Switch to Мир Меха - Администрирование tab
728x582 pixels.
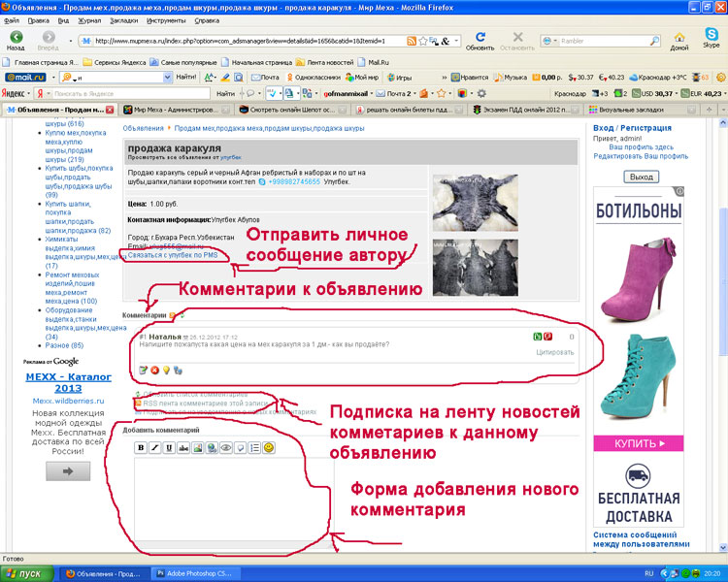click(x=177, y=110)
